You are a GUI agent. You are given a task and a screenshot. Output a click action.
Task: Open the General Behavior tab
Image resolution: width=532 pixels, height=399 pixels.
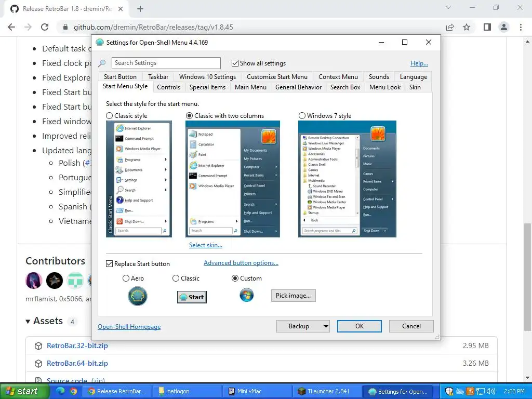[298, 87]
